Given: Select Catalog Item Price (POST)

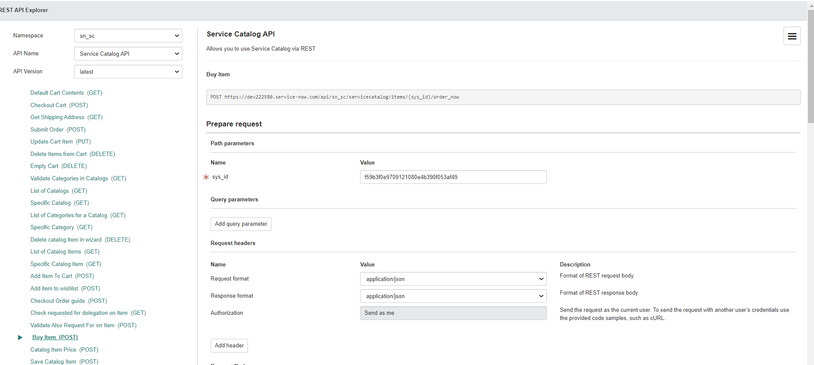Looking at the screenshot, I should click(x=64, y=350).
